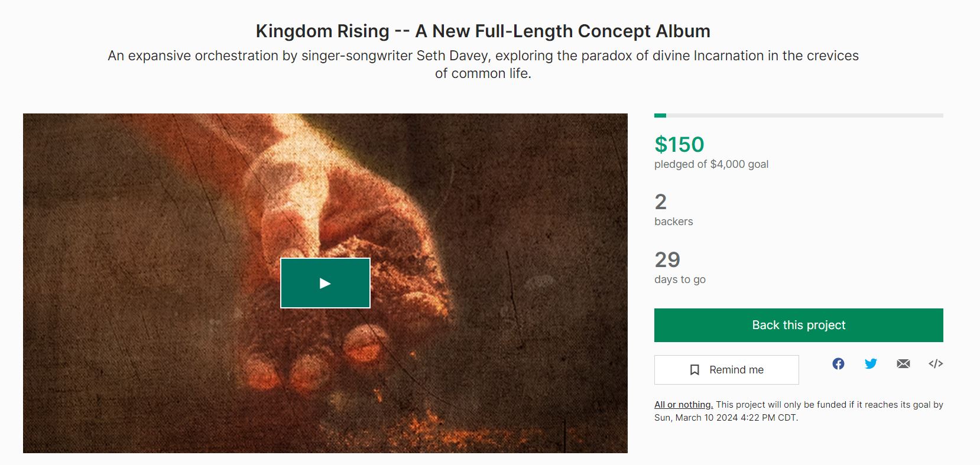Screen dimensions: 980x465
Task: Click the pledged of $4,000 goal text
Action: [x=711, y=164]
